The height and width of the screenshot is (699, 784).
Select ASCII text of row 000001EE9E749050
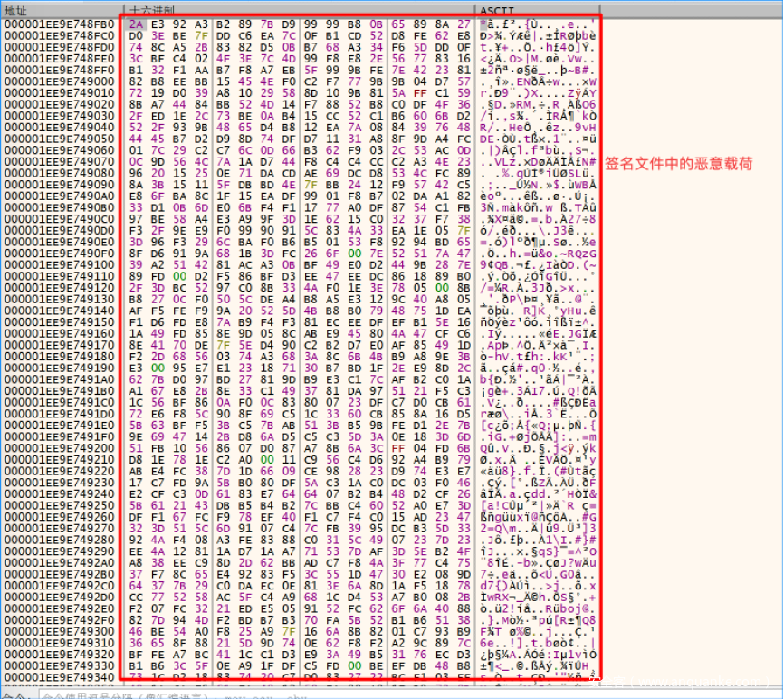[538, 139]
